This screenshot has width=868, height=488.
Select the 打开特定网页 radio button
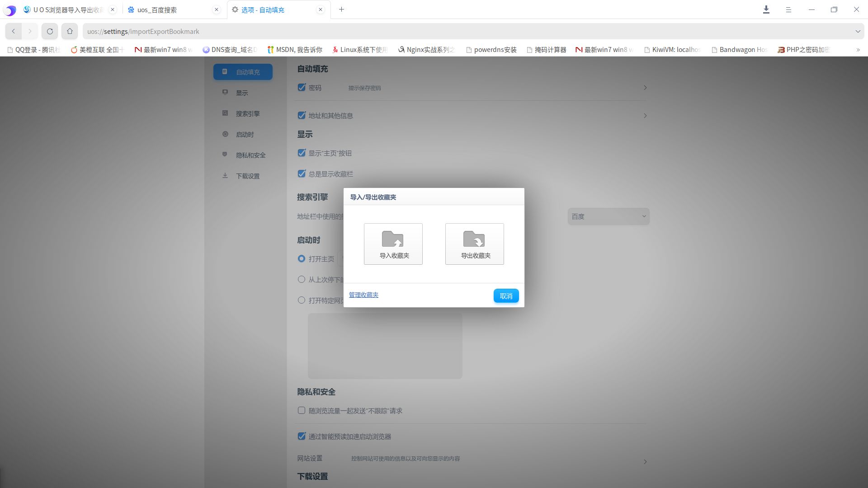pyautogui.click(x=302, y=300)
